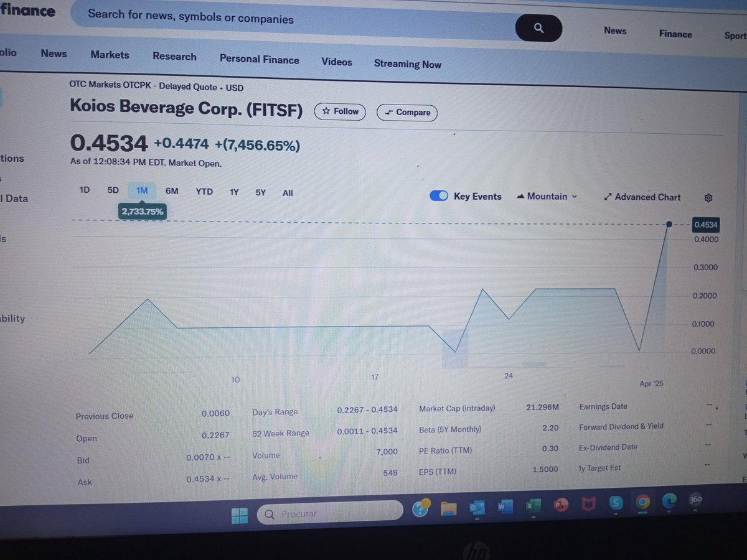
Task: Click the Market Cap value 21.296M
Action: pos(542,407)
